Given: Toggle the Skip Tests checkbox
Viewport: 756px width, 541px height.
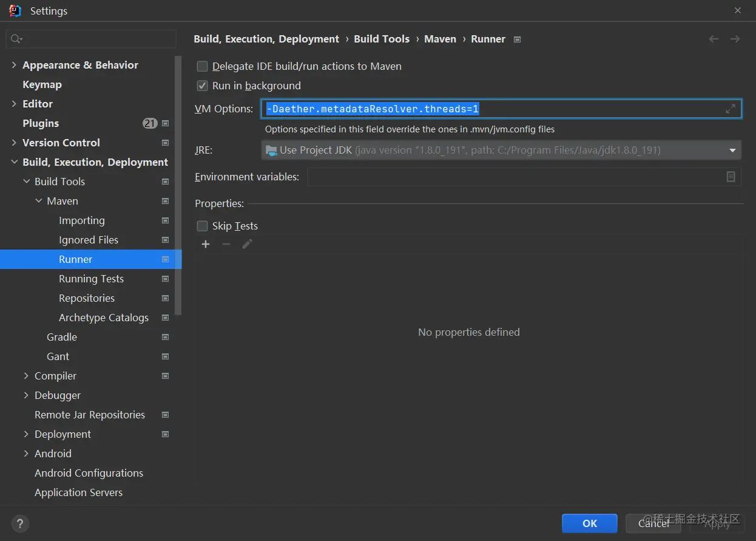Looking at the screenshot, I should click(203, 226).
